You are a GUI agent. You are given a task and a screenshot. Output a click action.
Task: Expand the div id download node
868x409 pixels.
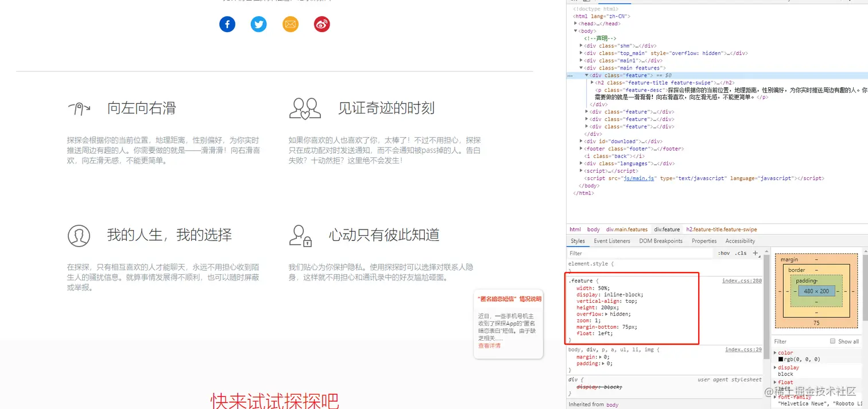[x=582, y=141]
